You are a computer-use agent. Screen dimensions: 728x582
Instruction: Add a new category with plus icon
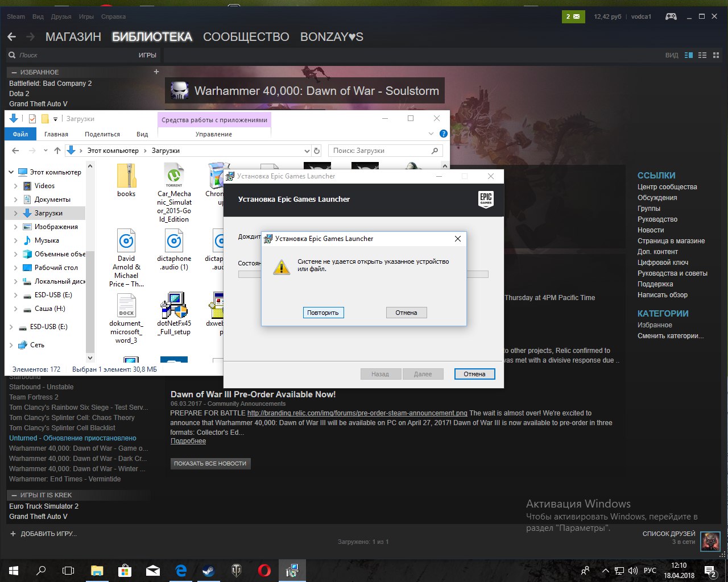(156, 72)
